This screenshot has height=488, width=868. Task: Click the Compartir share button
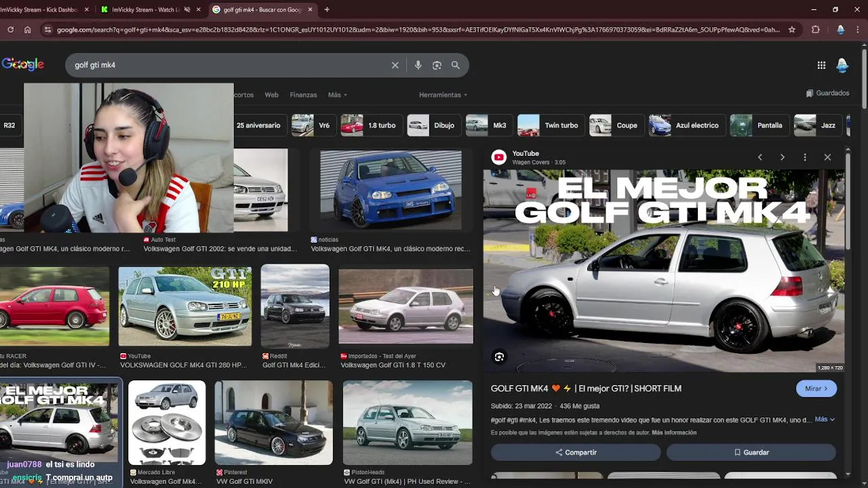(x=576, y=452)
